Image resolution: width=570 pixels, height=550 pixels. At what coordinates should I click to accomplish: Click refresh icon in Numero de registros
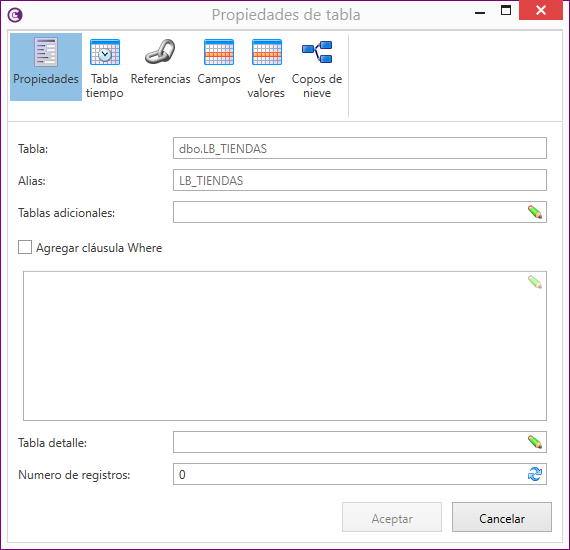point(535,474)
